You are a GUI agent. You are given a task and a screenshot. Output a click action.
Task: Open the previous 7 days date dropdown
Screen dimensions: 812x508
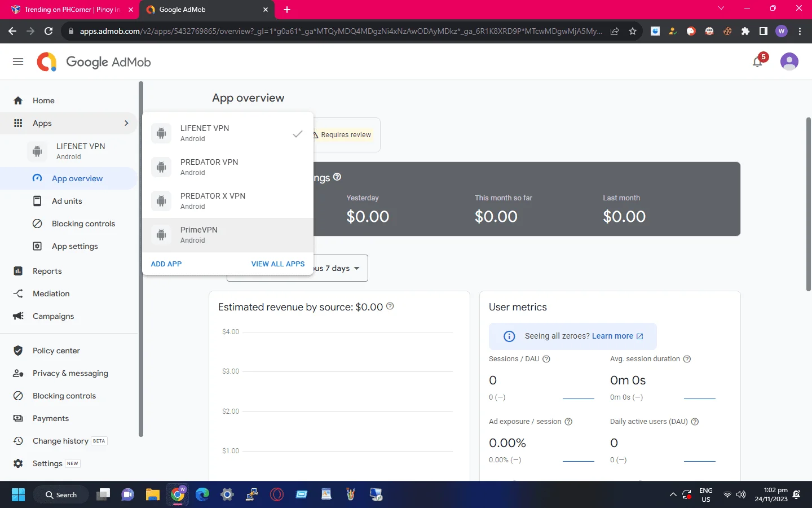pyautogui.click(x=297, y=268)
